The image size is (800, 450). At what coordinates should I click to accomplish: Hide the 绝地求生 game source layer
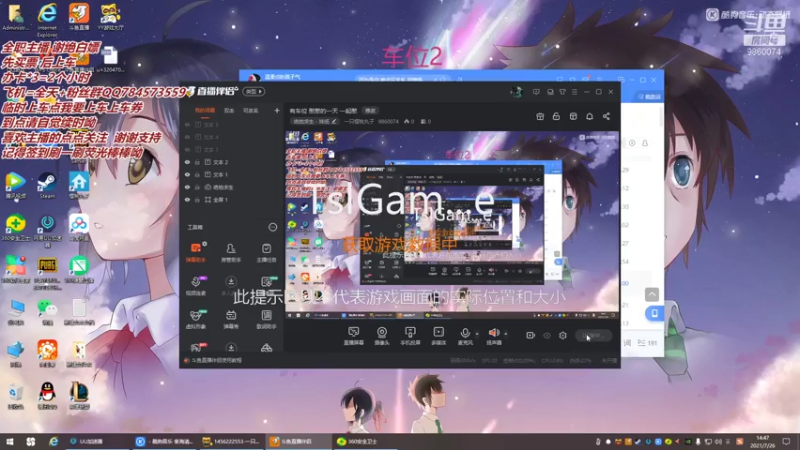tap(187, 187)
